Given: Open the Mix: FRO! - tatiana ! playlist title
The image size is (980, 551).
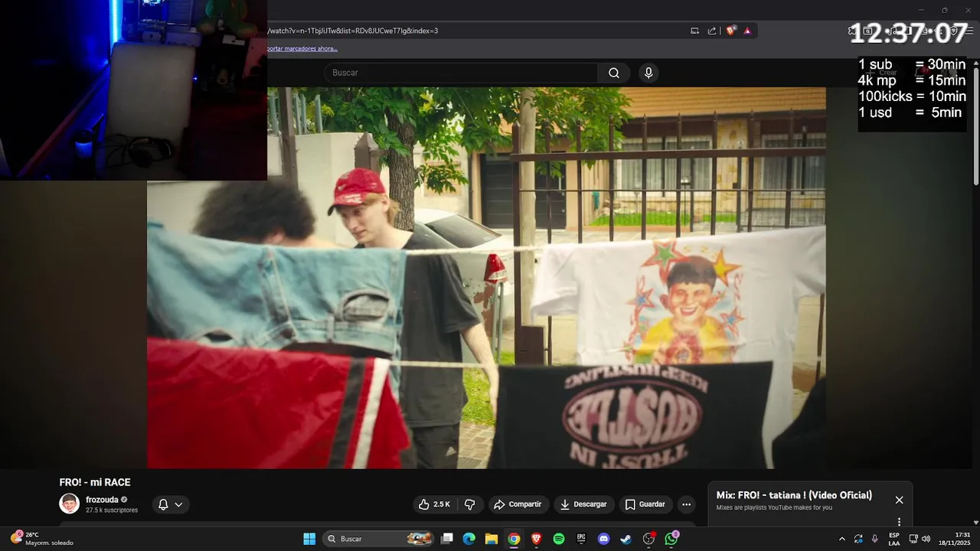Looking at the screenshot, I should 794,495.
